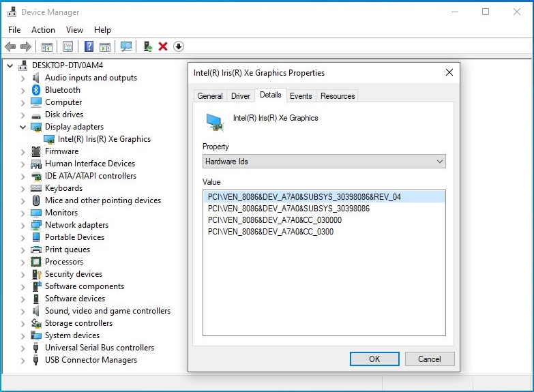The width and height of the screenshot is (534, 392).
Task: Select the Computer tree item
Action: (63, 102)
